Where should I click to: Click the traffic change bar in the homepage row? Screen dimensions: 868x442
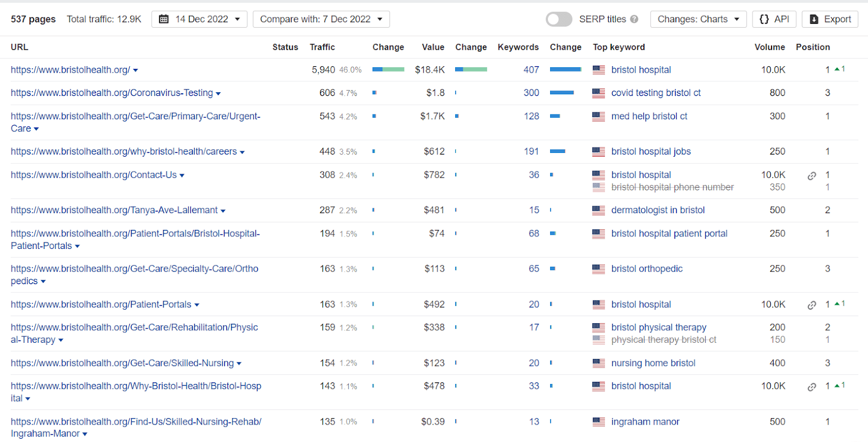click(388, 69)
